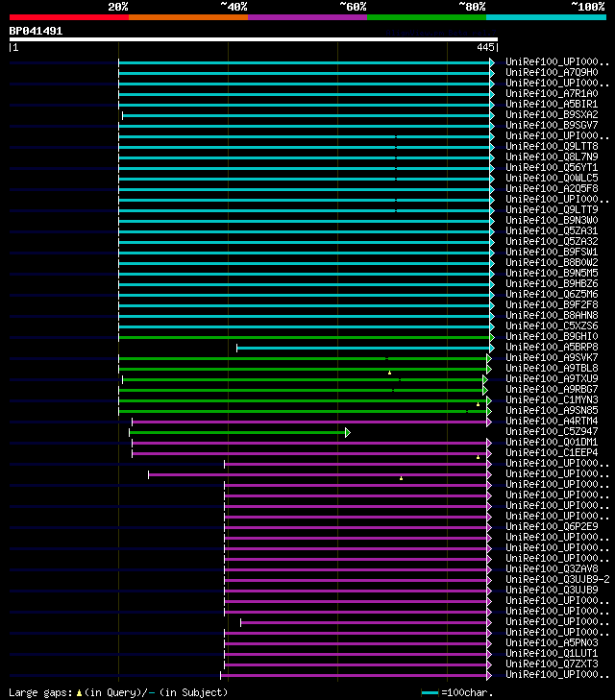Select the UniRef100_Q7ZXT3 label
The height and width of the screenshot is (700, 615).
coord(552,664)
